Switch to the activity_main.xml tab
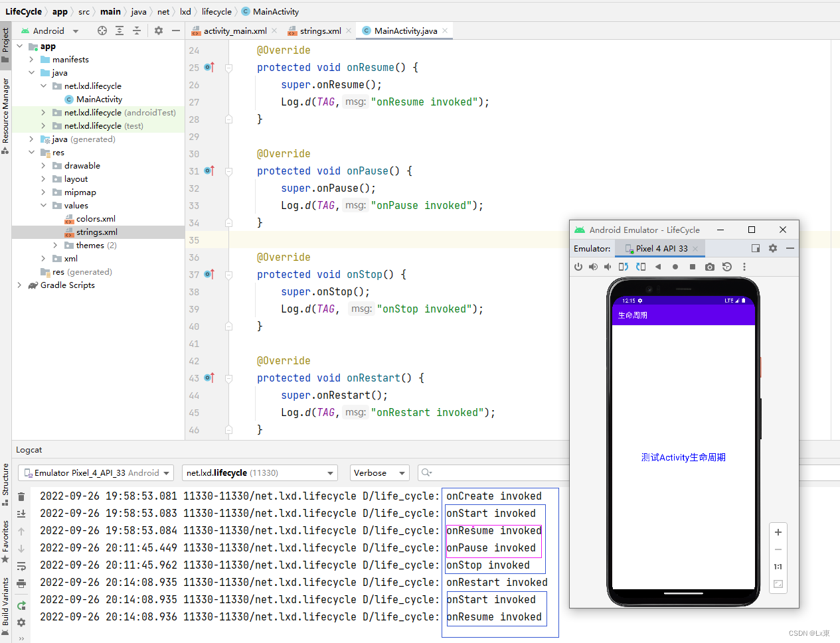Viewport: 840px width, 643px height. 235,31
